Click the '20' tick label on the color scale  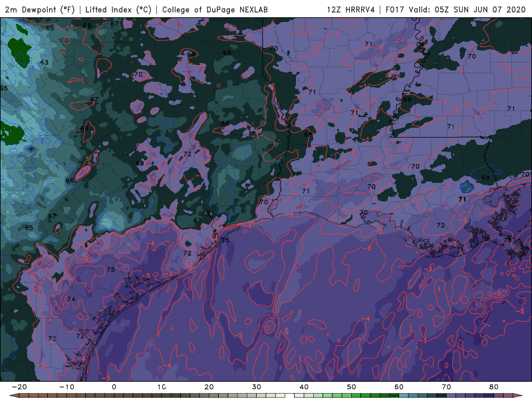[209, 387]
